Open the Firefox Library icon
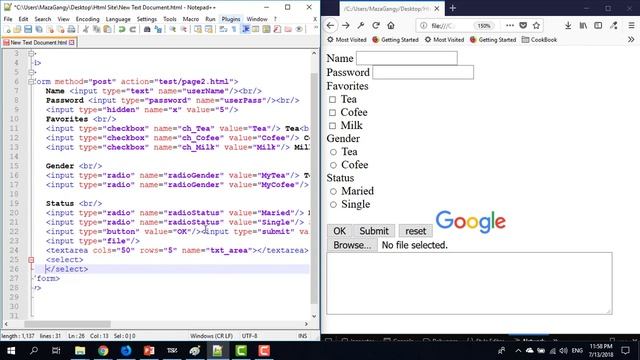The width and height of the screenshot is (640, 360). click(583, 25)
